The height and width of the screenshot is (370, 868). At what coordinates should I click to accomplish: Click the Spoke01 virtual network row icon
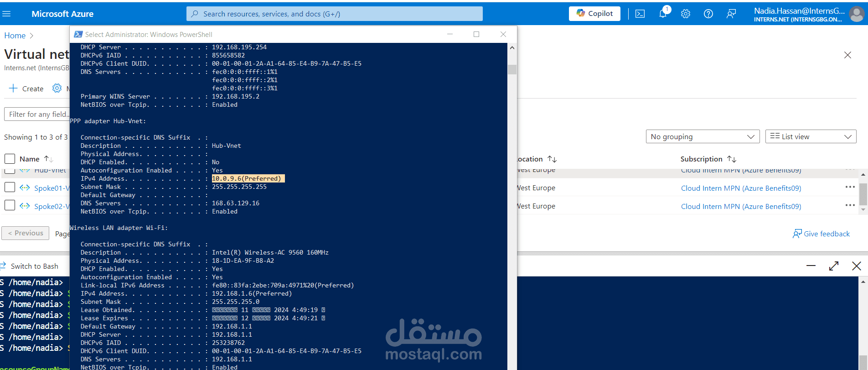pyautogui.click(x=25, y=188)
